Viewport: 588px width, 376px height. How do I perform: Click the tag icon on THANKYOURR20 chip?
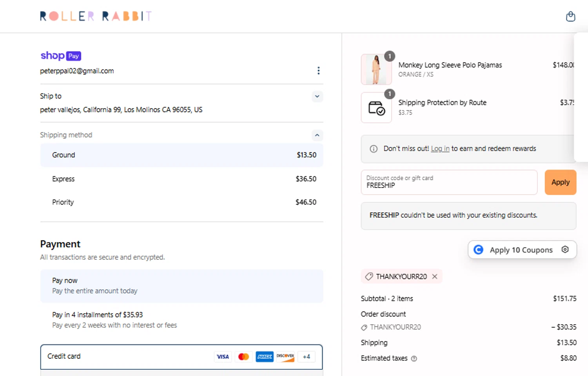pos(369,277)
